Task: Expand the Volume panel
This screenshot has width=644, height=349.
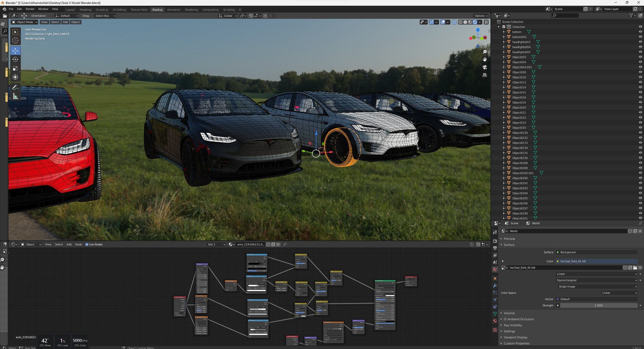Action: pos(508,313)
